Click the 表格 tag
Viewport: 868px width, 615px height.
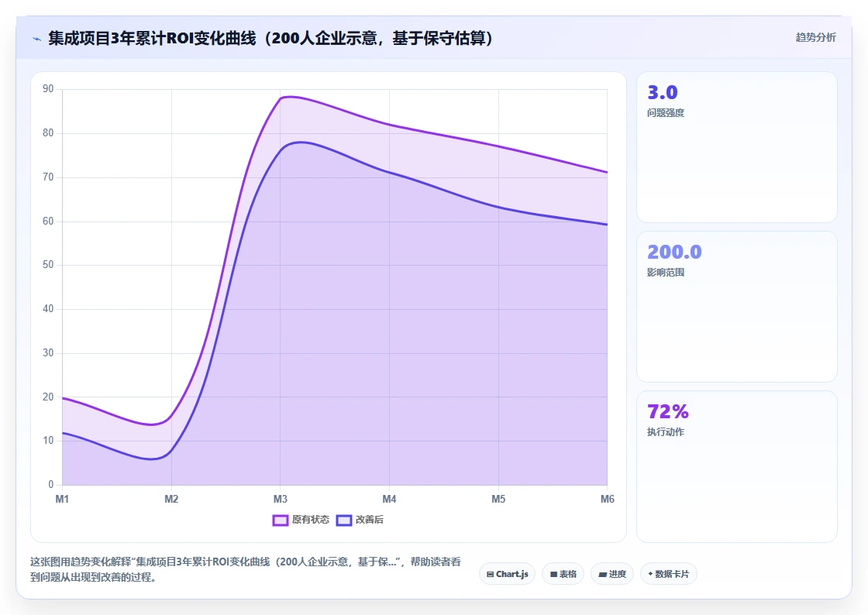[x=563, y=574]
